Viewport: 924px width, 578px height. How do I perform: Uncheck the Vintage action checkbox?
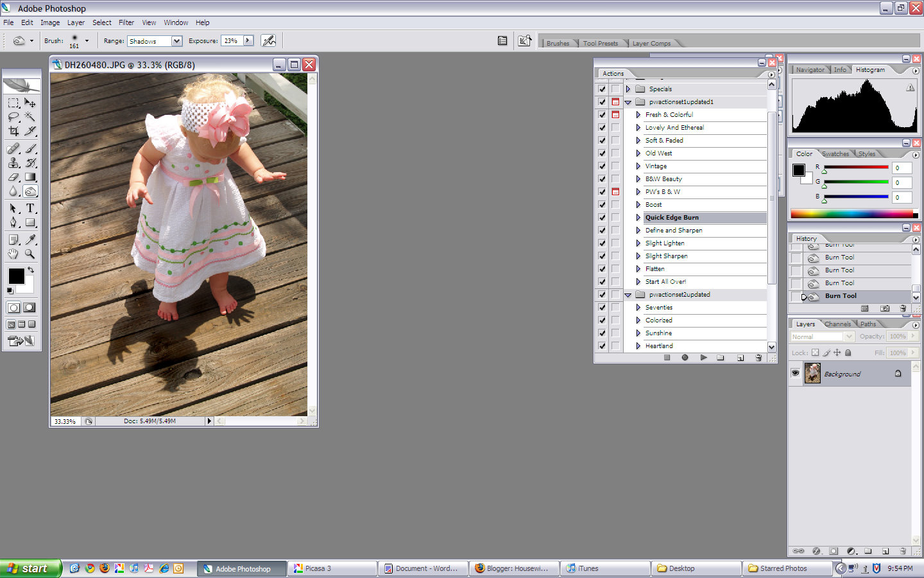pos(602,166)
